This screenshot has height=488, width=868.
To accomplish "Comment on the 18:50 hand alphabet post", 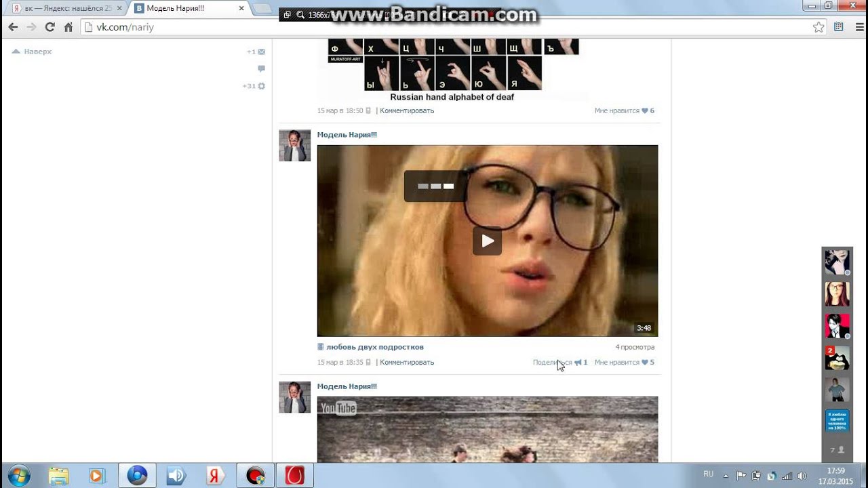I will 407,110.
